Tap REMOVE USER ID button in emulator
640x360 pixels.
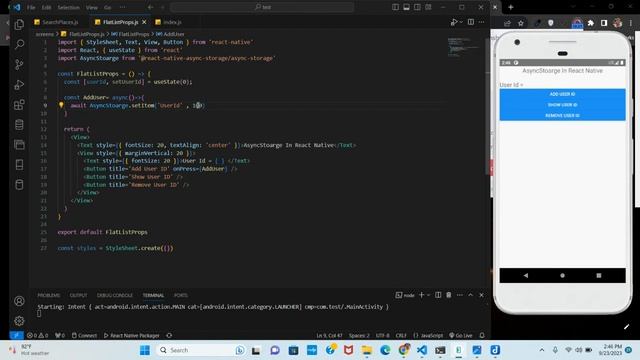click(562, 116)
